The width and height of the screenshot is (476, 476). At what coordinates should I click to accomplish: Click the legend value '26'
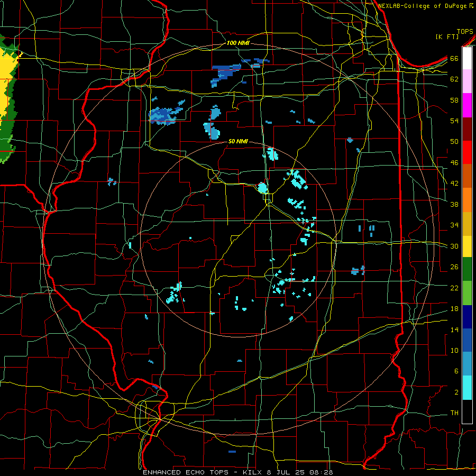click(x=454, y=267)
